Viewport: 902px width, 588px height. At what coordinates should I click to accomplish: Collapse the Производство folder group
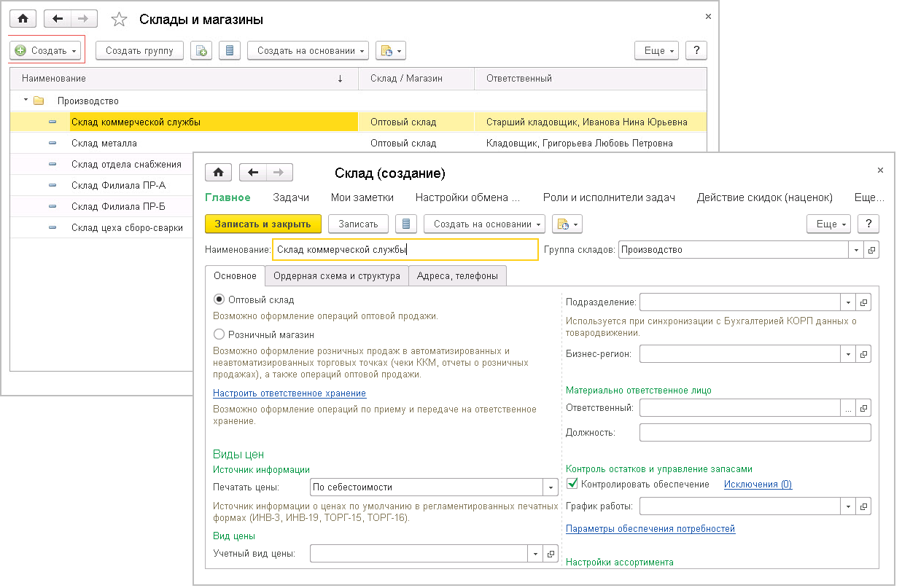[x=26, y=101]
